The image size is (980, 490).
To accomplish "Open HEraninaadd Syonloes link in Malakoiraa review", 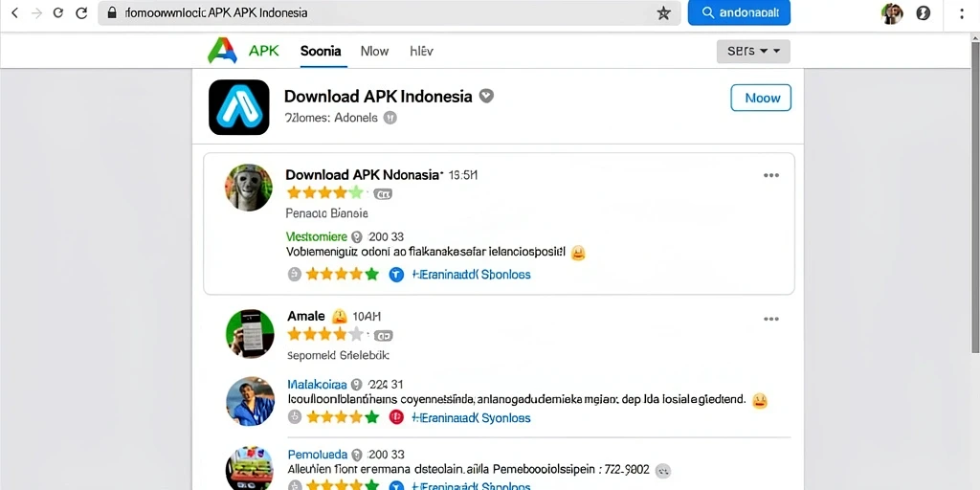I will (471, 417).
